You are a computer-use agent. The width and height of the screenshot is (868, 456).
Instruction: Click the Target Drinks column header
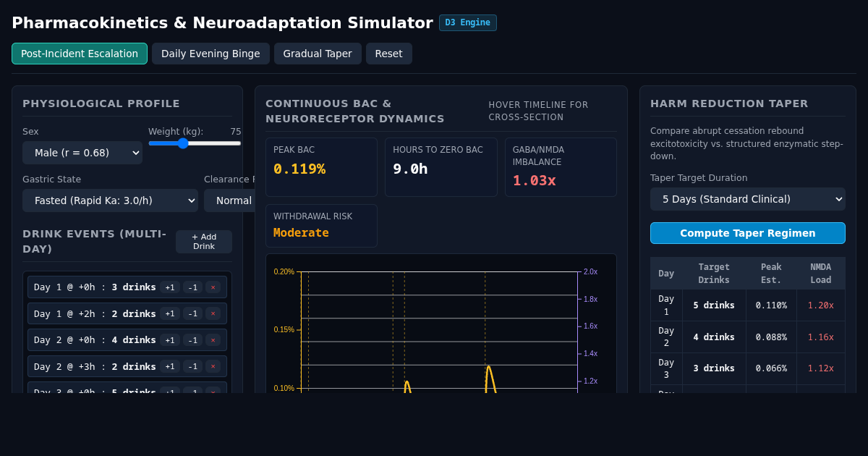[x=714, y=274]
